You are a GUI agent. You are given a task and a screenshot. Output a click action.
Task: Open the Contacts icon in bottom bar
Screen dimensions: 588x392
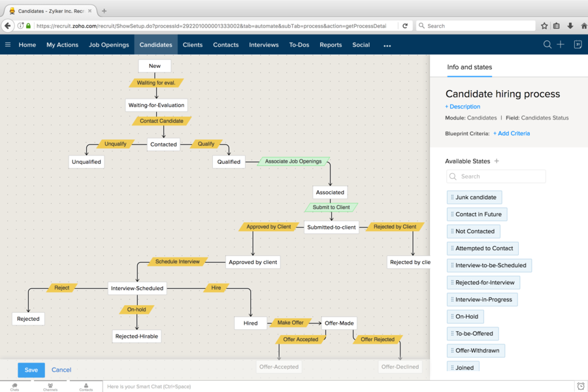tap(86, 387)
